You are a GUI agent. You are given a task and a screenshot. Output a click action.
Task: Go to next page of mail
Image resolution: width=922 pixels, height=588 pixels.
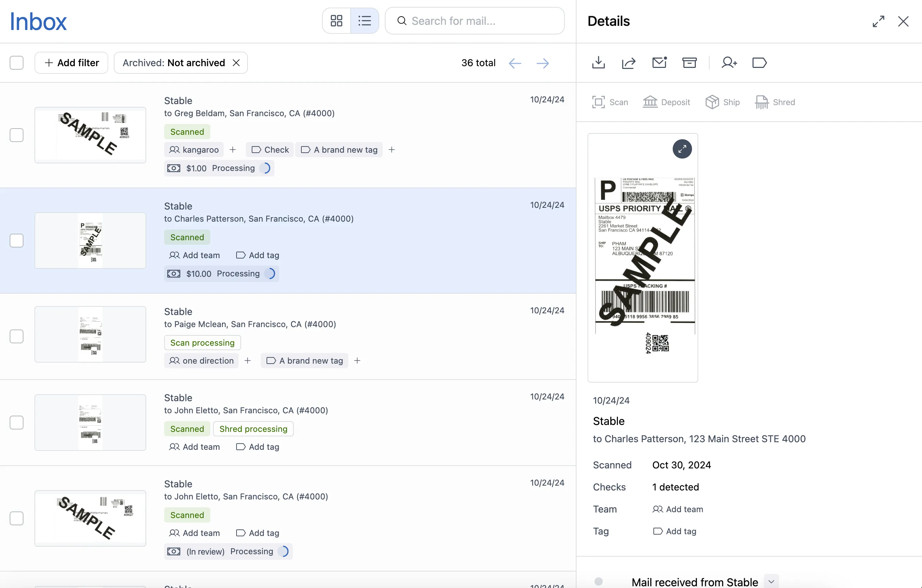click(543, 63)
